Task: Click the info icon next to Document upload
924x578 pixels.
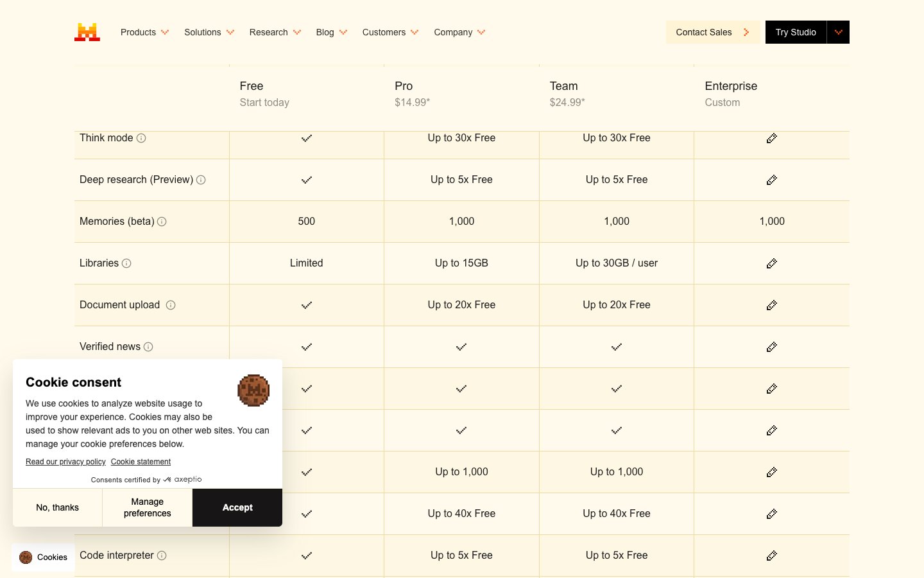Action: [171, 305]
